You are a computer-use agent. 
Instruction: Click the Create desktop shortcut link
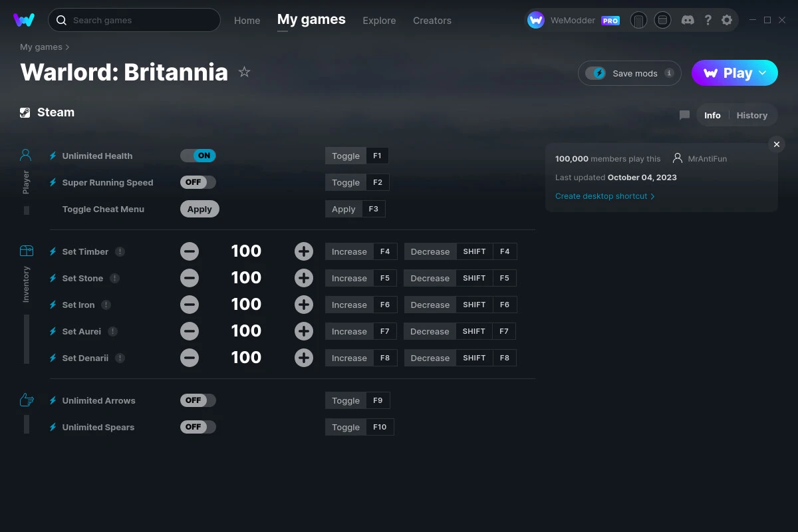[x=600, y=196]
